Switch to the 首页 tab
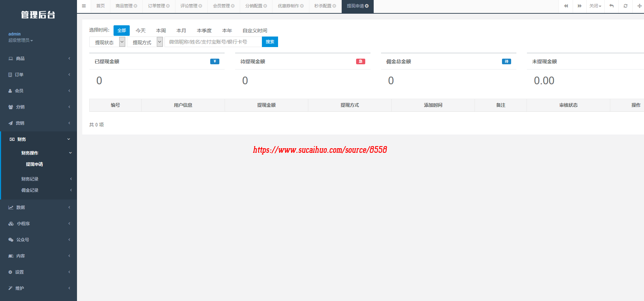The width and height of the screenshot is (644, 301). [x=101, y=6]
